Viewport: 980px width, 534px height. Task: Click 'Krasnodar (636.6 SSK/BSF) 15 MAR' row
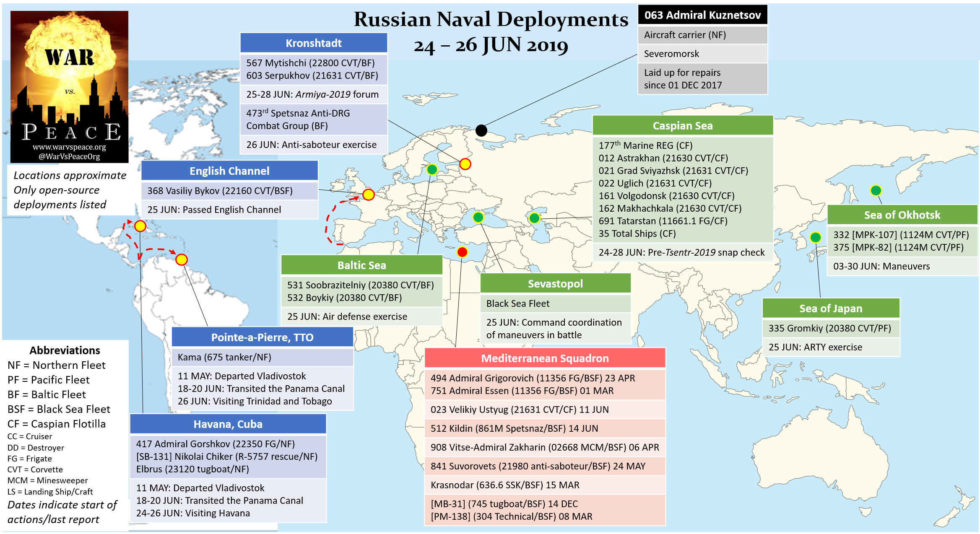coord(545,485)
